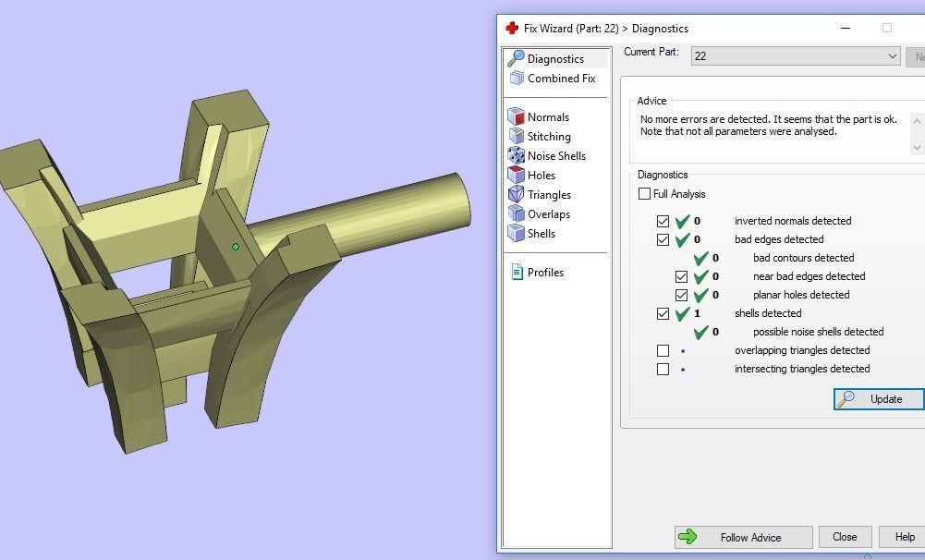Click the magnifier icon on Update button
The width and height of the screenshot is (925, 560).
tap(846, 399)
